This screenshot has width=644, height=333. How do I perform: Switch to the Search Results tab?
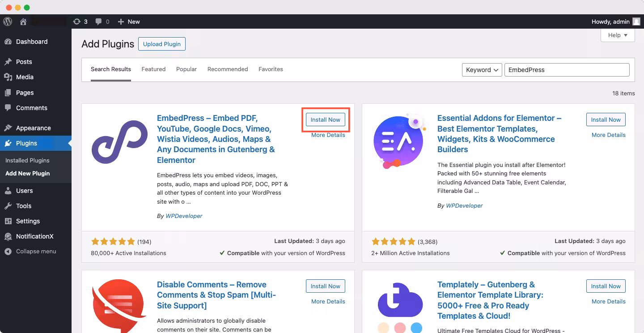(111, 69)
